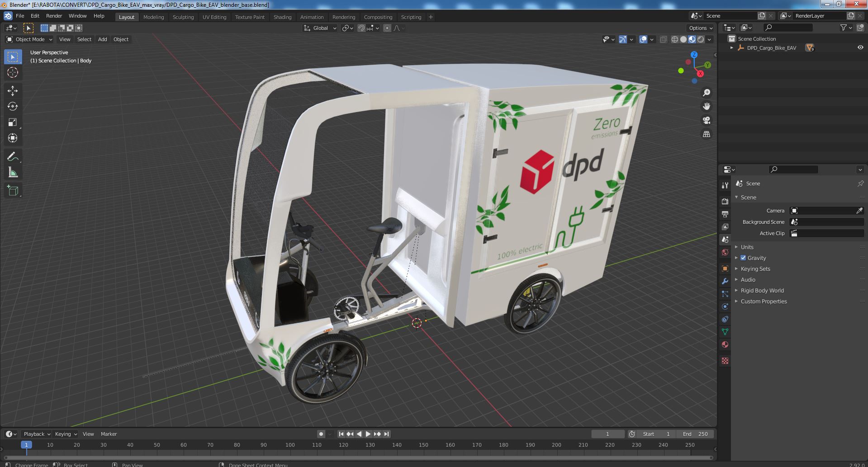Select the Scale tool
The height and width of the screenshot is (467, 868).
pos(13,122)
